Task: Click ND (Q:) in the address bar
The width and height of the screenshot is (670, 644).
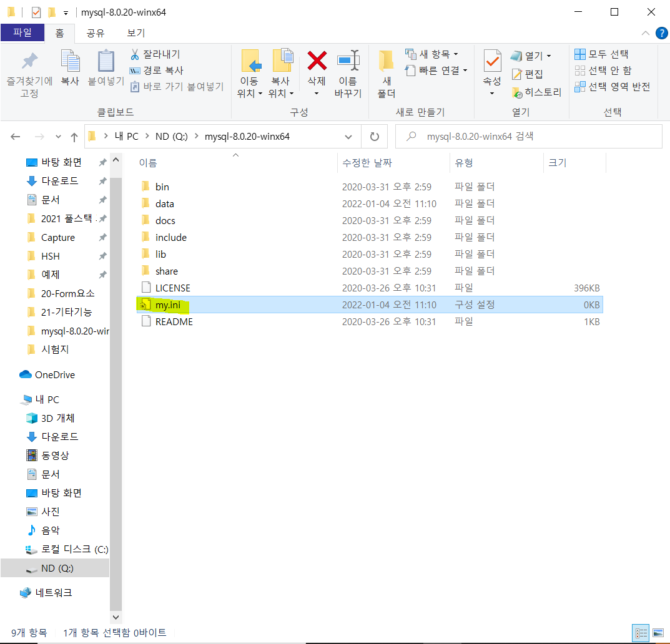Action: click(171, 137)
